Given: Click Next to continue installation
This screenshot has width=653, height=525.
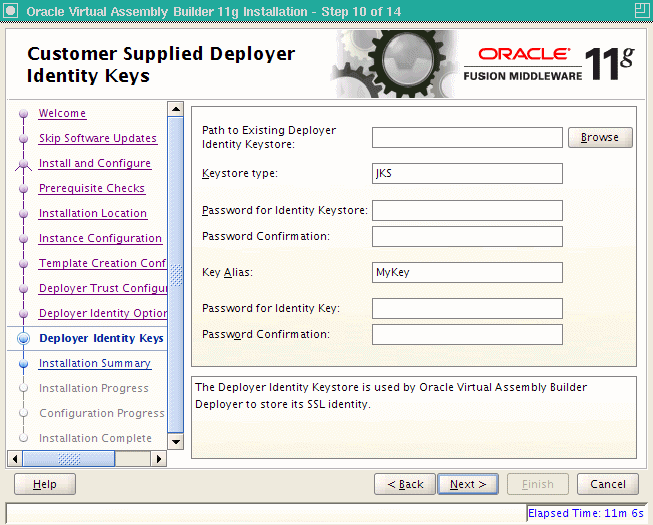Looking at the screenshot, I should coord(468,484).
